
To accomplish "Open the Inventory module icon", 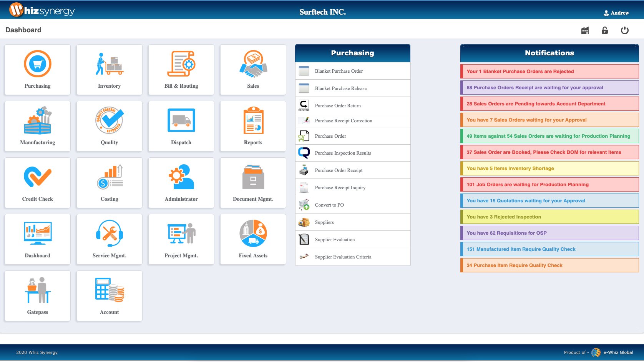I will pos(110,70).
